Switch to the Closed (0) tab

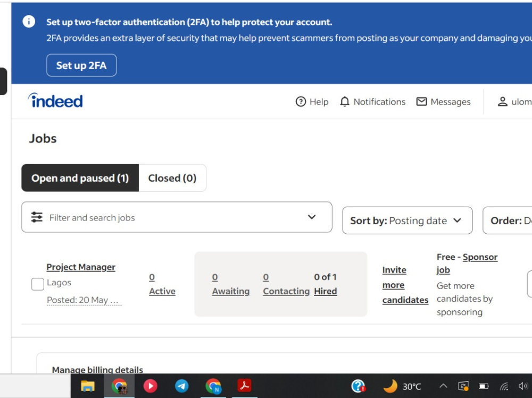tap(172, 178)
